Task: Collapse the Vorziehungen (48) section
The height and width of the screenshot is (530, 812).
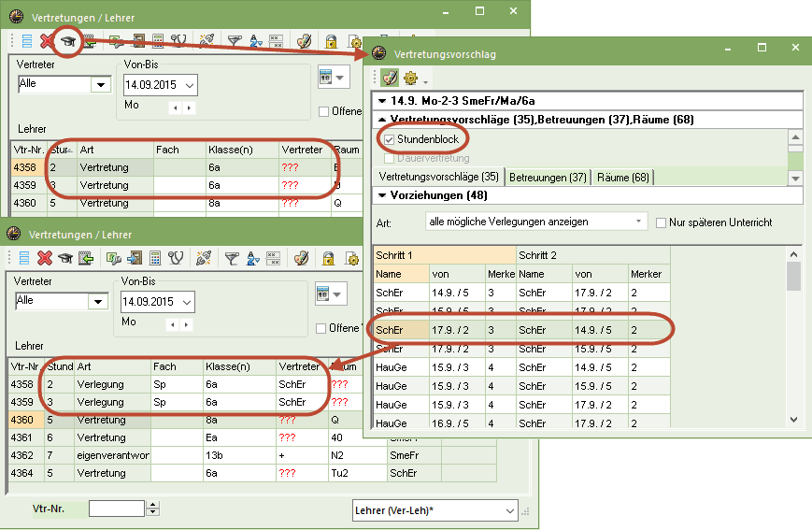Action: pos(382,195)
